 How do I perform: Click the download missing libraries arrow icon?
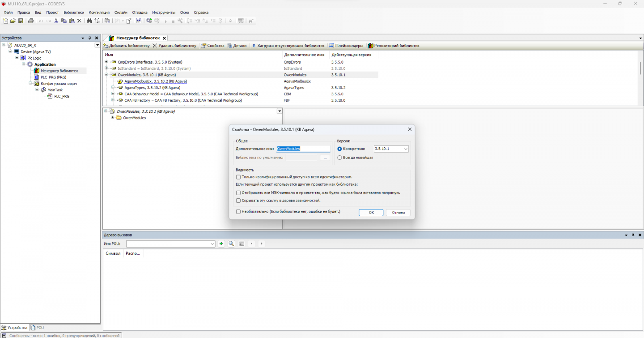click(x=254, y=46)
